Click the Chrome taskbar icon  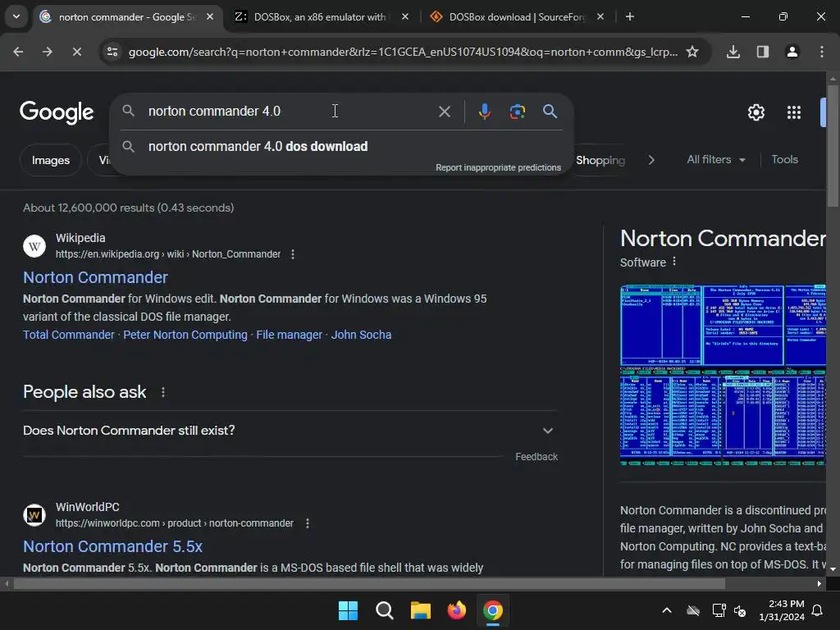coord(493,610)
